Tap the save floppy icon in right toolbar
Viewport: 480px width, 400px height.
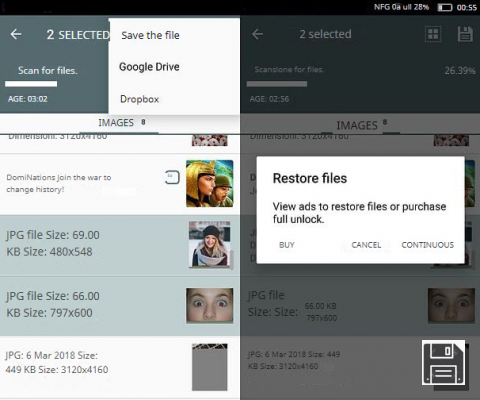coord(465,34)
